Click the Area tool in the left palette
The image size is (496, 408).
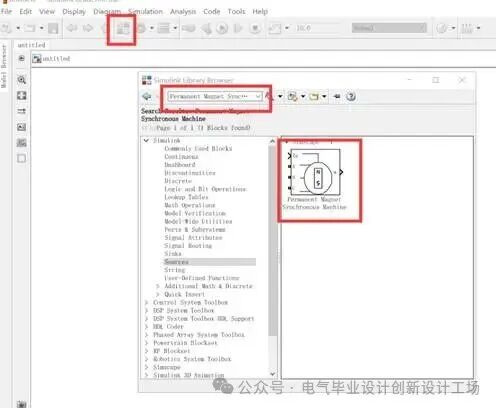[x=22, y=158]
